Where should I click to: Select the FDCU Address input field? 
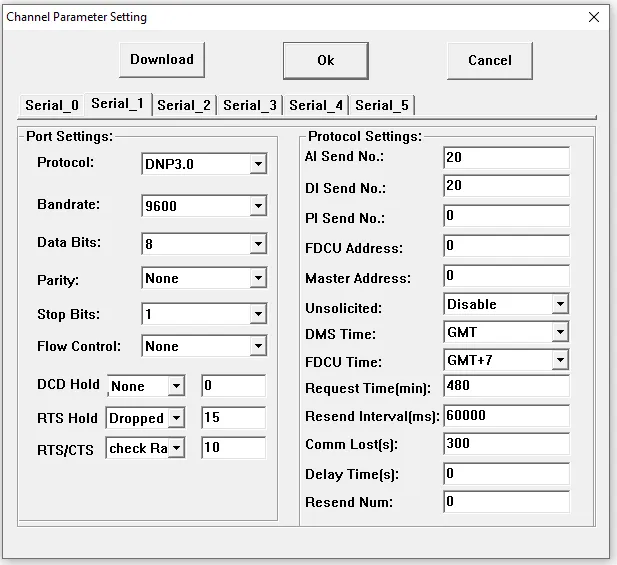tap(506, 246)
